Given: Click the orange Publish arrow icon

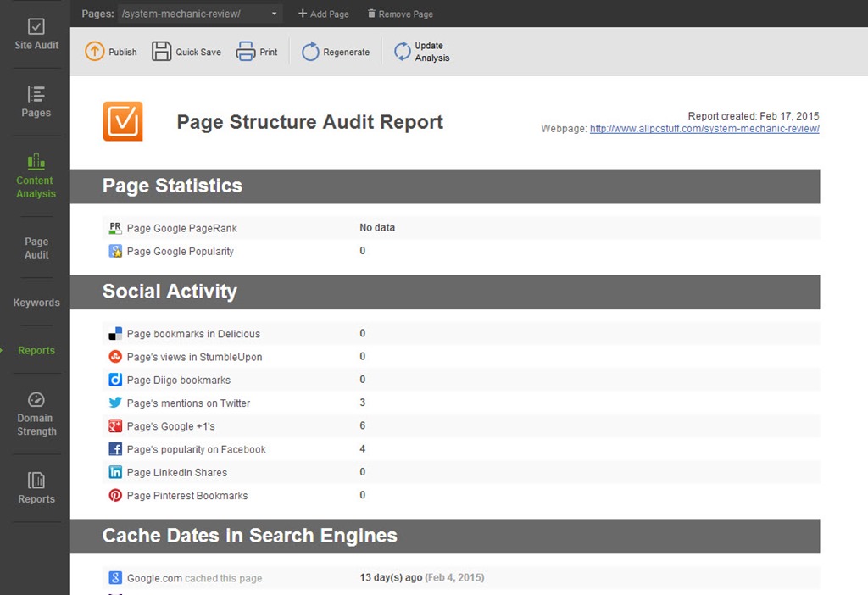Looking at the screenshot, I should (x=95, y=52).
